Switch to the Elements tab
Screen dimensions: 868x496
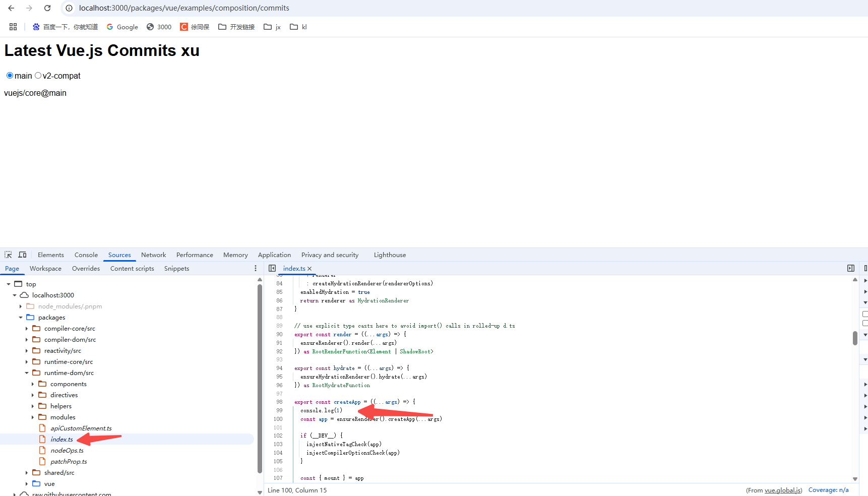click(51, 255)
